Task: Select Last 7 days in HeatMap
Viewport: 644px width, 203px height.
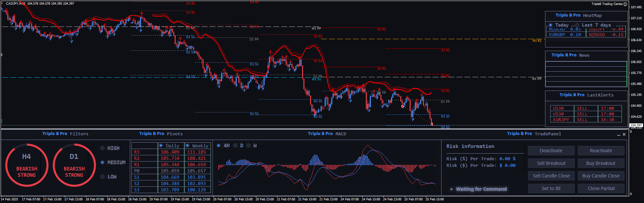Action: (x=577, y=25)
